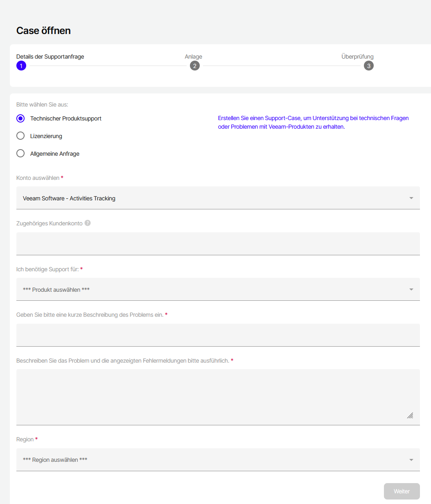Screen dimensions: 431x504
Task: Select the Technischer Produktsupport radio button
Action: coord(20,118)
